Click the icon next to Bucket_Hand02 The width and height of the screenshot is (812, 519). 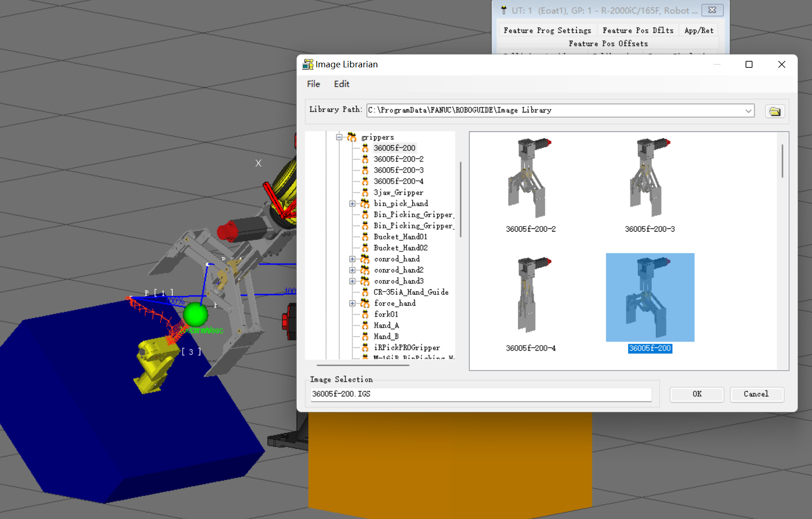(x=365, y=248)
